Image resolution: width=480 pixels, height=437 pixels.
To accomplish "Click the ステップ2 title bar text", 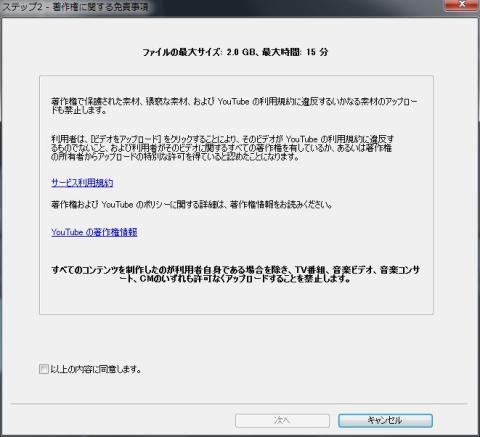I will tap(75, 7).
